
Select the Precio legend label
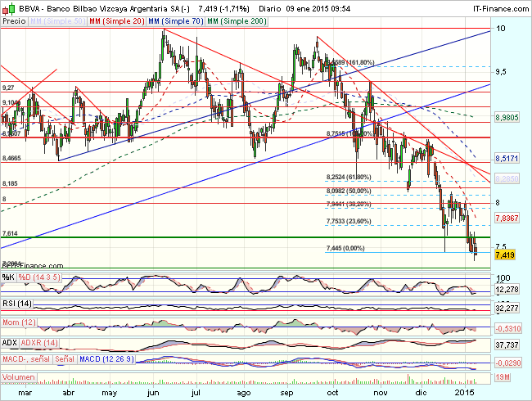click(14, 21)
